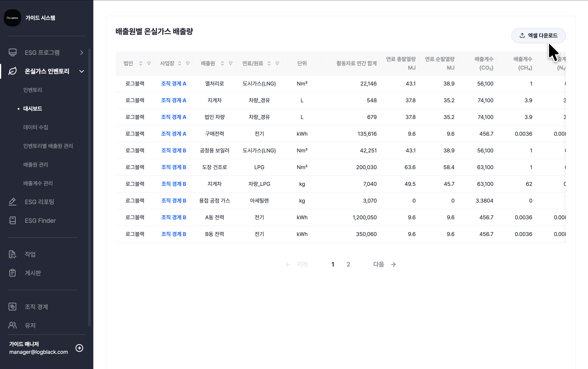The image size is (588, 369).
Task: Click the Logblack logo avatar
Action: pyautogui.click(x=12, y=18)
